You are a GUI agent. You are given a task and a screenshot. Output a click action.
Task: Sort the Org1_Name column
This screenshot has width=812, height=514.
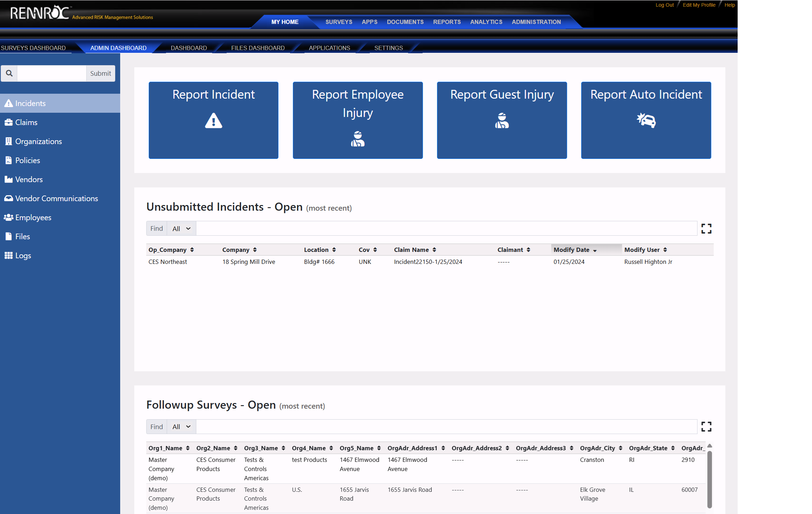point(169,448)
